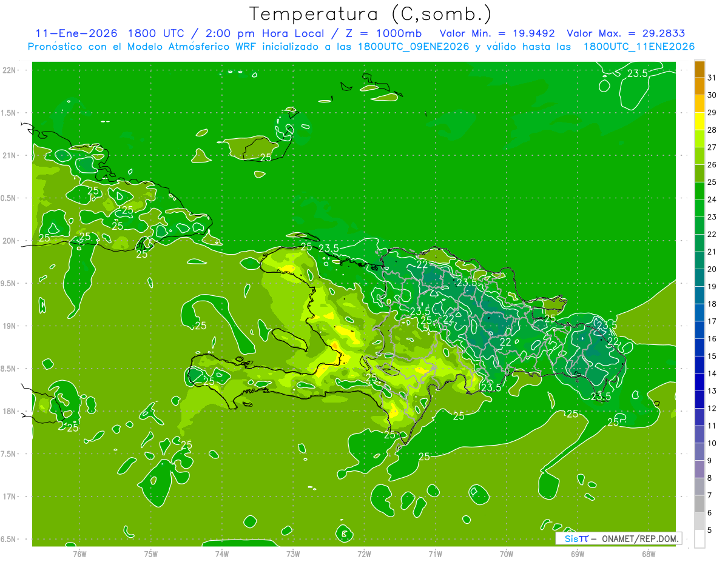The width and height of the screenshot is (728, 562).
Task: Click the legend band between 27 and 28
Action: pyautogui.click(x=699, y=139)
